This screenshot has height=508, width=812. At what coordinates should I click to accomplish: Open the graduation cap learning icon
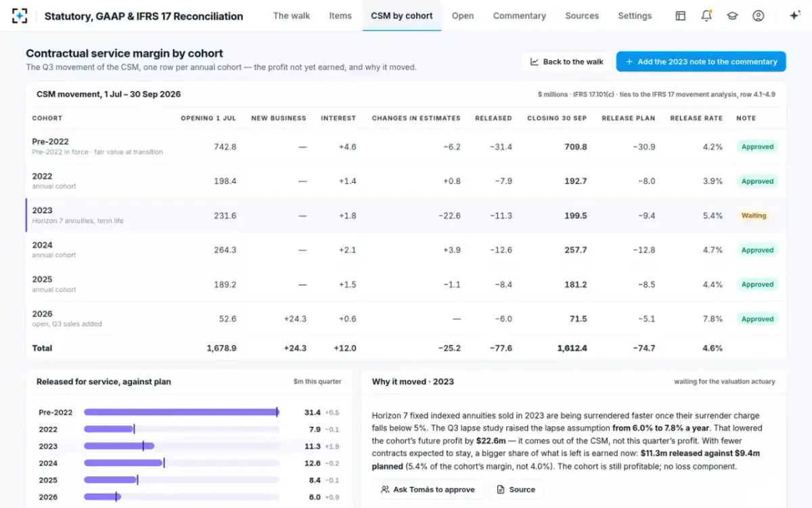point(732,16)
